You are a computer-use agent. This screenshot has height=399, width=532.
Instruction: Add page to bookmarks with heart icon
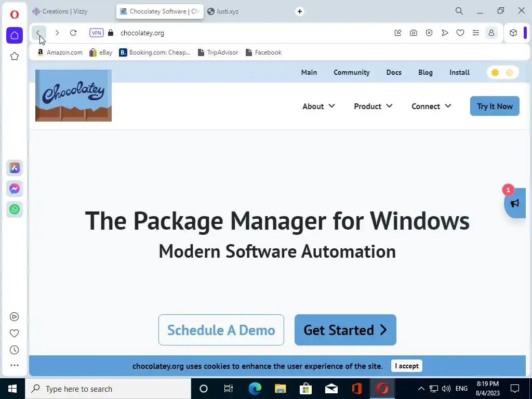pos(460,33)
